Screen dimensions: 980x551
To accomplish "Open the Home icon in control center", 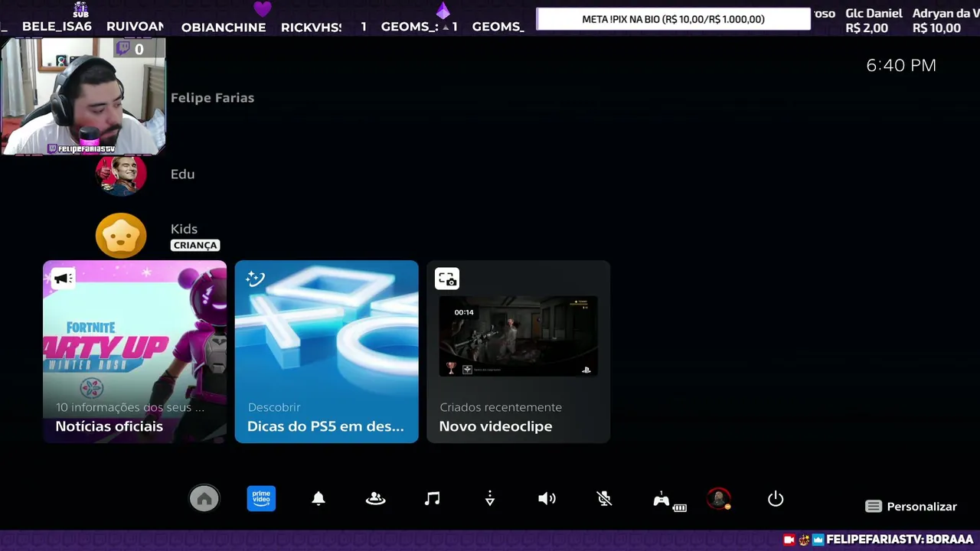I will pos(204,499).
